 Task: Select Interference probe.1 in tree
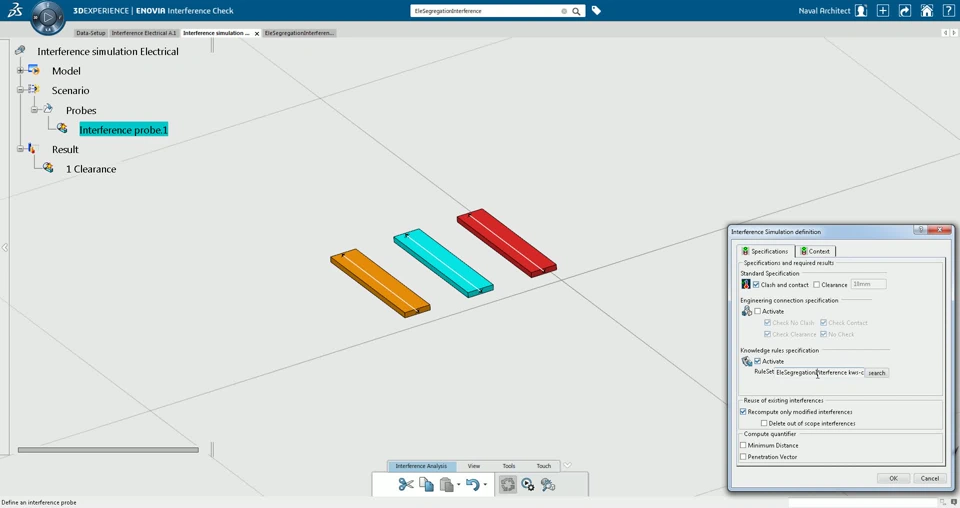(x=123, y=130)
